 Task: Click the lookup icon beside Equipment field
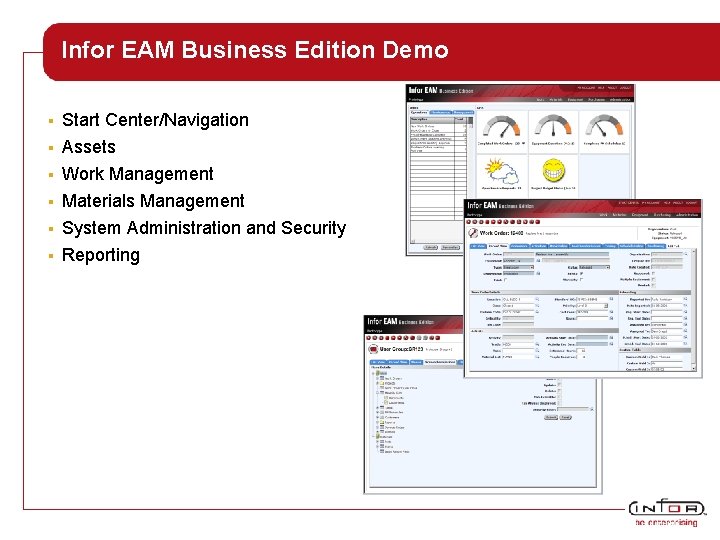(x=538, y=260)
